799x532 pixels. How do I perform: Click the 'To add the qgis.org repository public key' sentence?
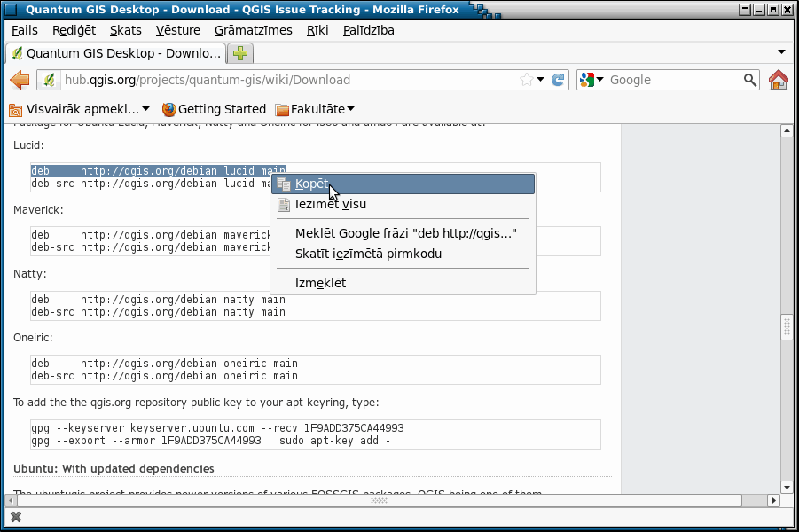click(196, 403)
